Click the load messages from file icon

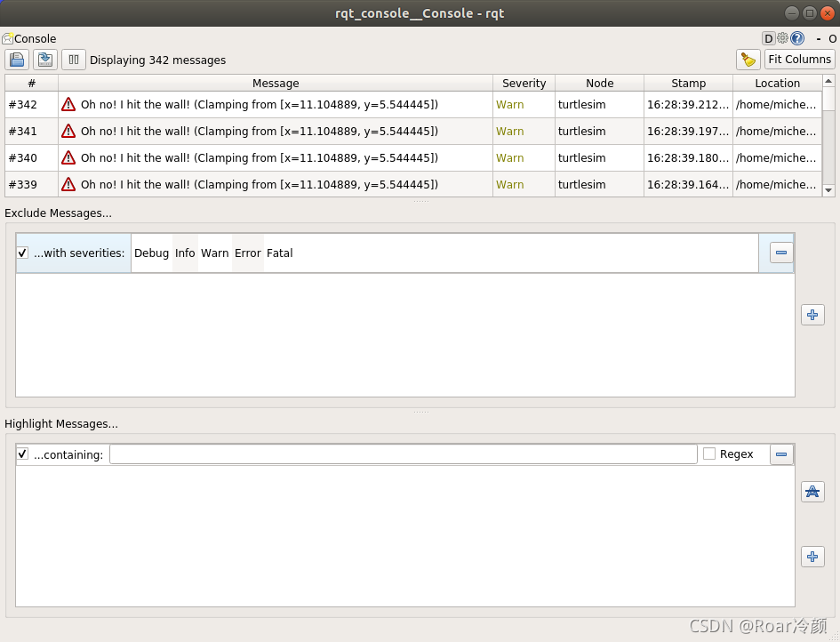pos(17,60)
